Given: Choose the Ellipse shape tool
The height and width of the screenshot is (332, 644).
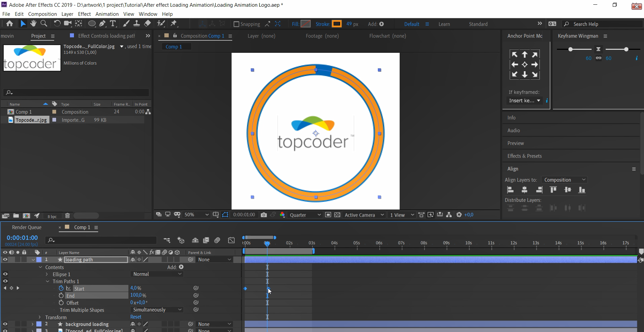Looking at the screenshot, I should click(x=91, y=23).
